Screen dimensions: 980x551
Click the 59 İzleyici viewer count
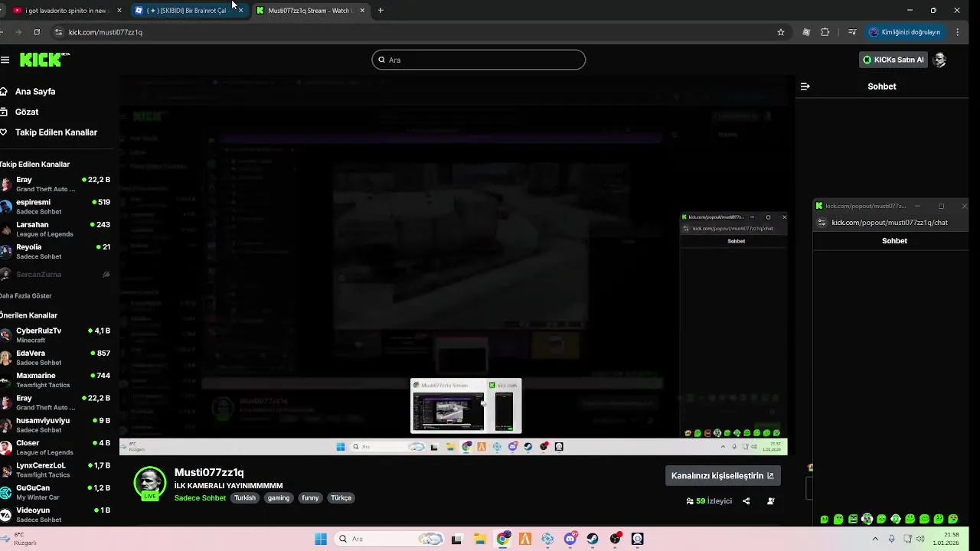709,501
